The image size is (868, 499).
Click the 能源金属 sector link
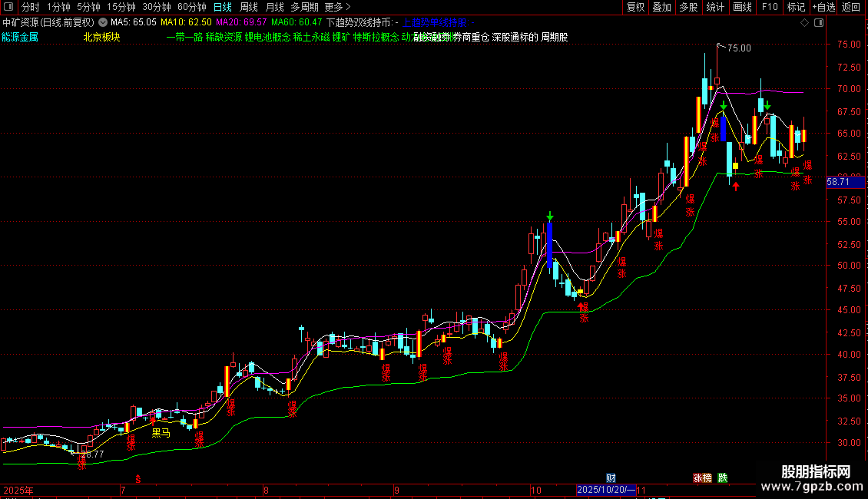pyautogui.click(x=20, y=37)
